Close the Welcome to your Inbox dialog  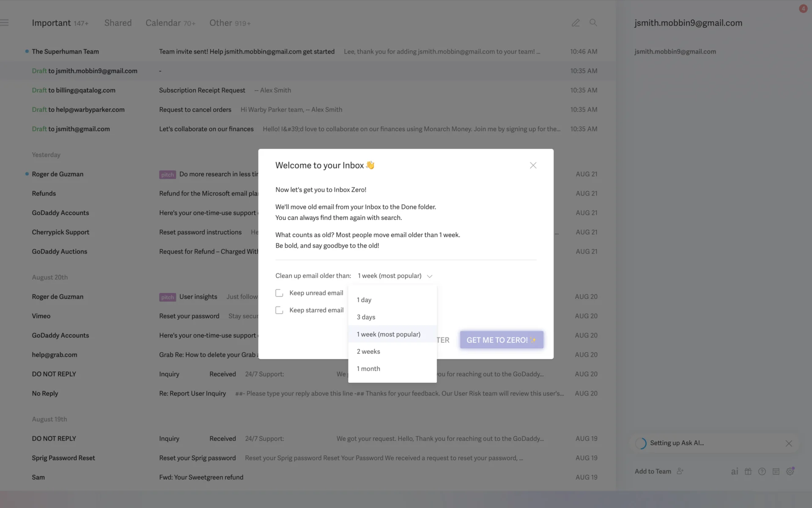coord(533,166)
